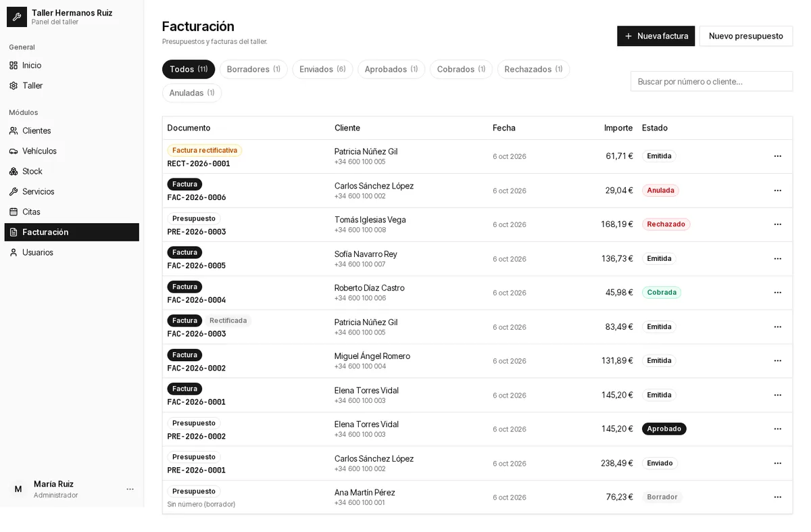
Task: Filter by Borradores
Action: [253, 70]
